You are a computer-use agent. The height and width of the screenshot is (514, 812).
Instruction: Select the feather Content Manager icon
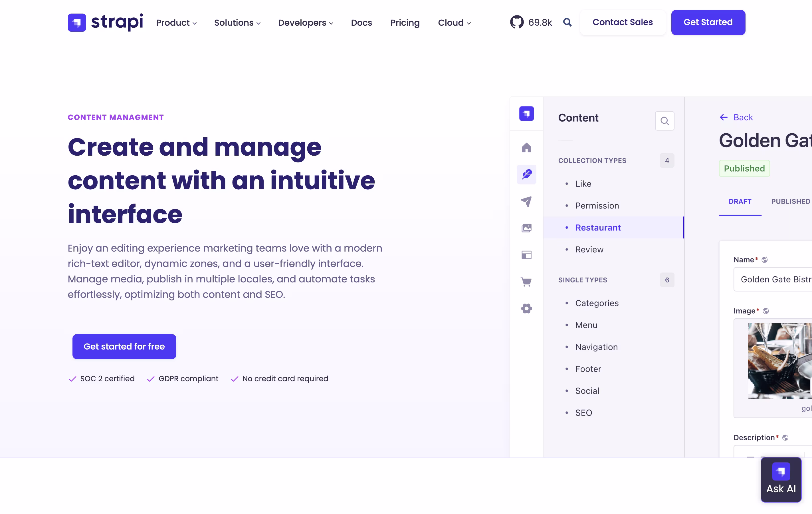coord(526,174)
